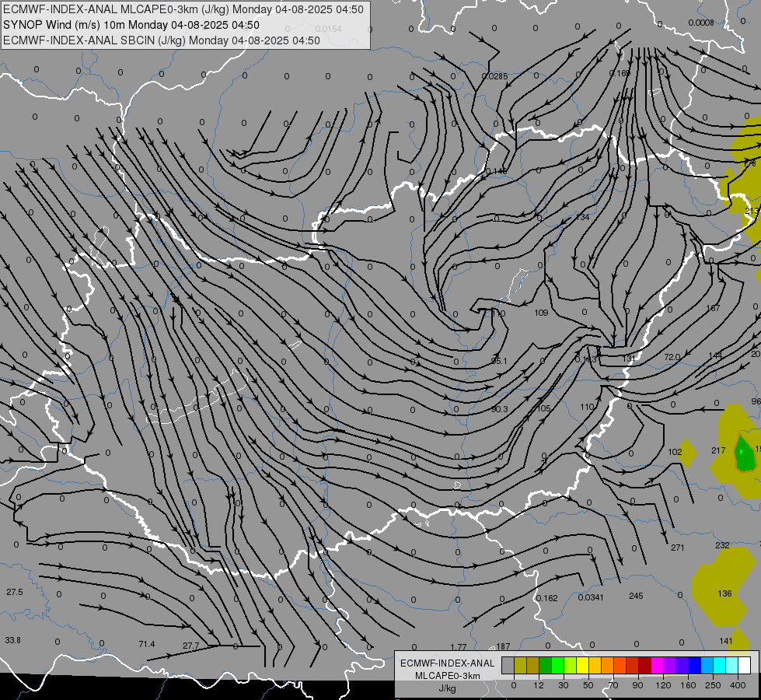The image size is (761, 700).
Task: Click the legend tick label '12'
Action: 539,685
